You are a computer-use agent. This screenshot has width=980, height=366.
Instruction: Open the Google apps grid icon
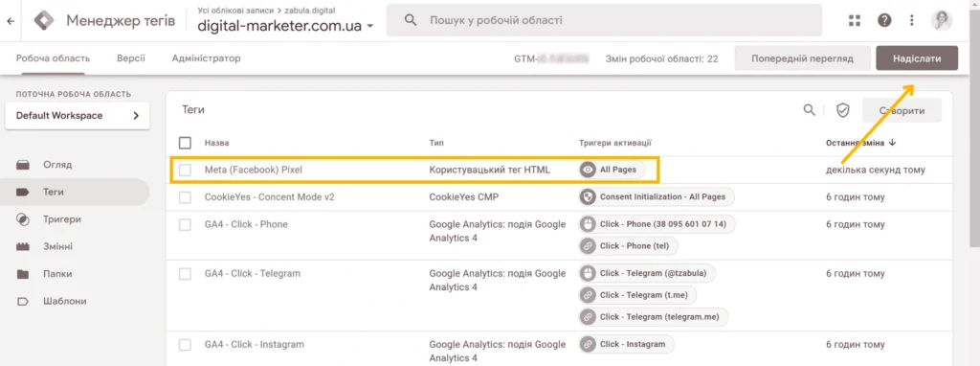(855, 21)
